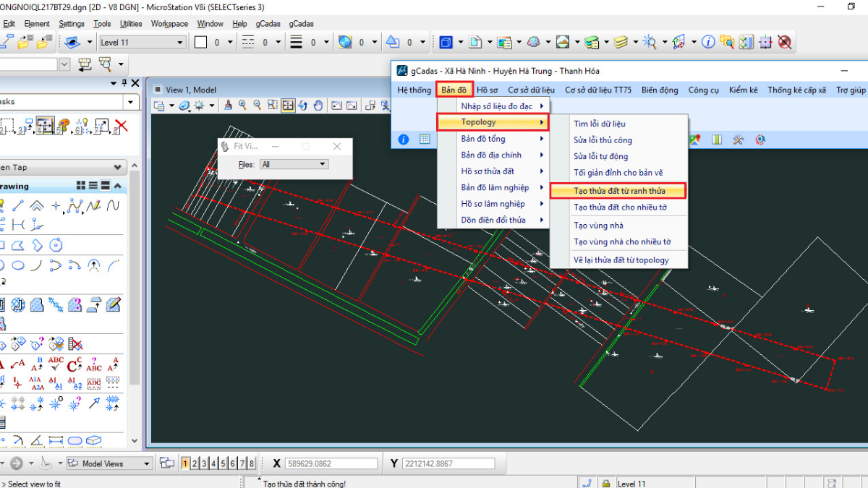Open the 'Hồ sơ' menu in gCadas
This screenshot has width=868, height=488.
[x=487, y=90]
